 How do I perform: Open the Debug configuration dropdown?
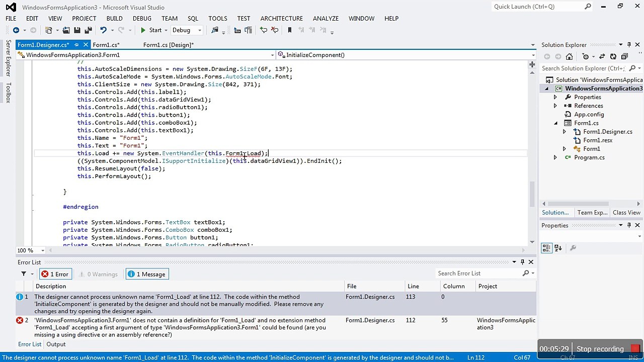(199, 30)
